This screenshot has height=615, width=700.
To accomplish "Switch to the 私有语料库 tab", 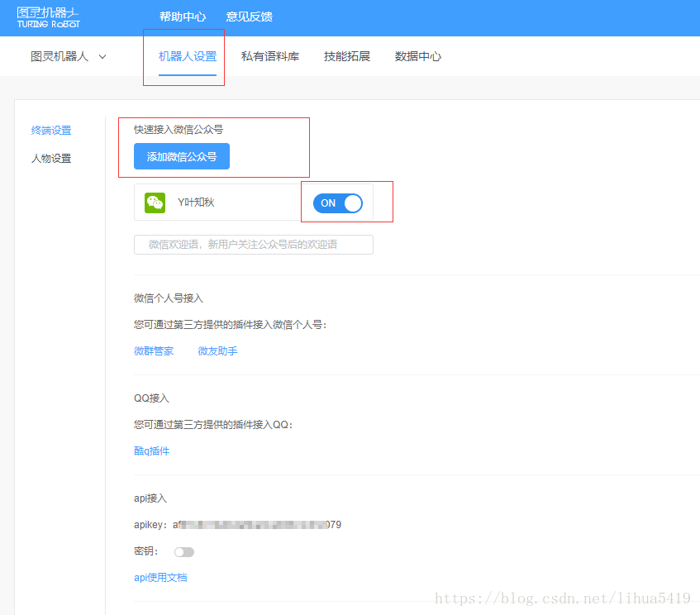I will (270, 57).
